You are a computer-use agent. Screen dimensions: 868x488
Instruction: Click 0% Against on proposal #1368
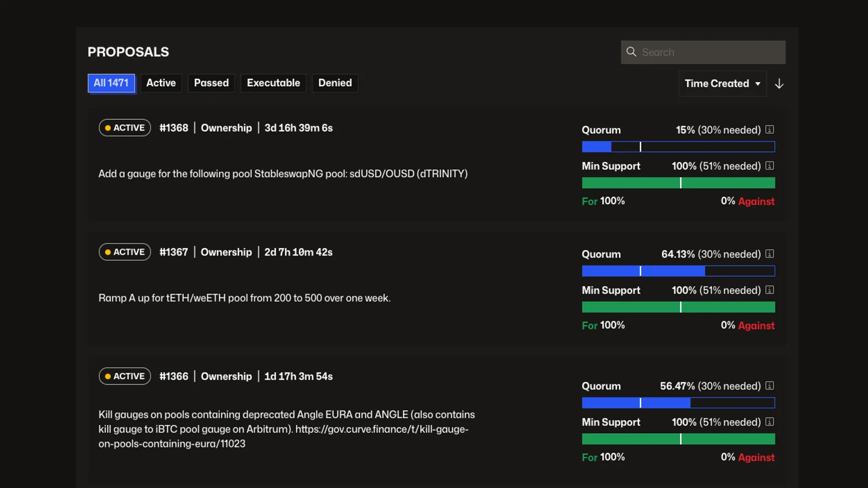click(x=748, y=201)
